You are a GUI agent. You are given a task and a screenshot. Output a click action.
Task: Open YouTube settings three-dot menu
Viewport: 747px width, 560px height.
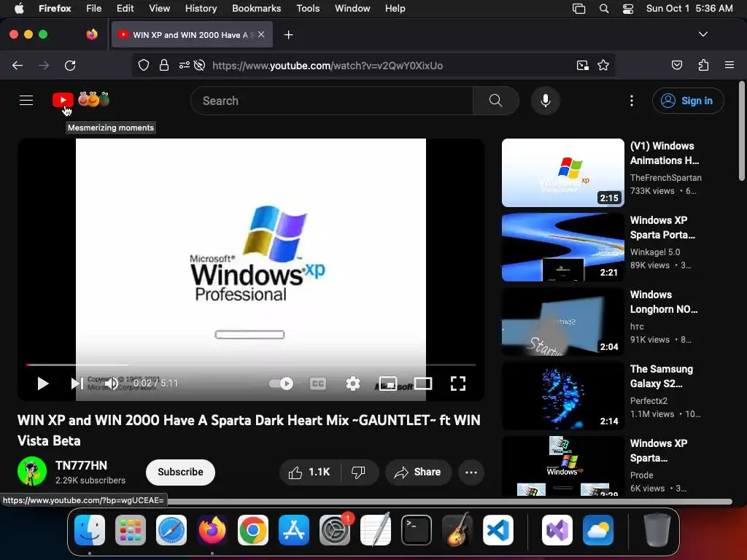631,101
